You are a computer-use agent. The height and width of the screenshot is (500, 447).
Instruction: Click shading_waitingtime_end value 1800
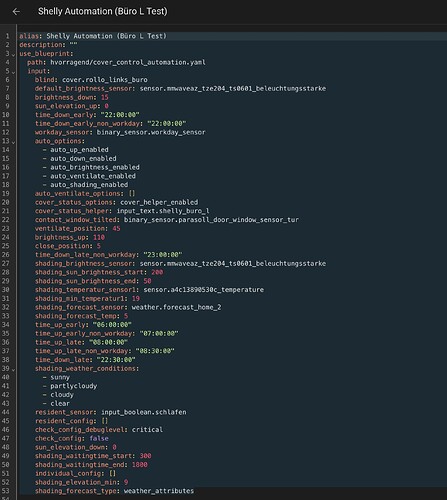click(x=140, y=464)
